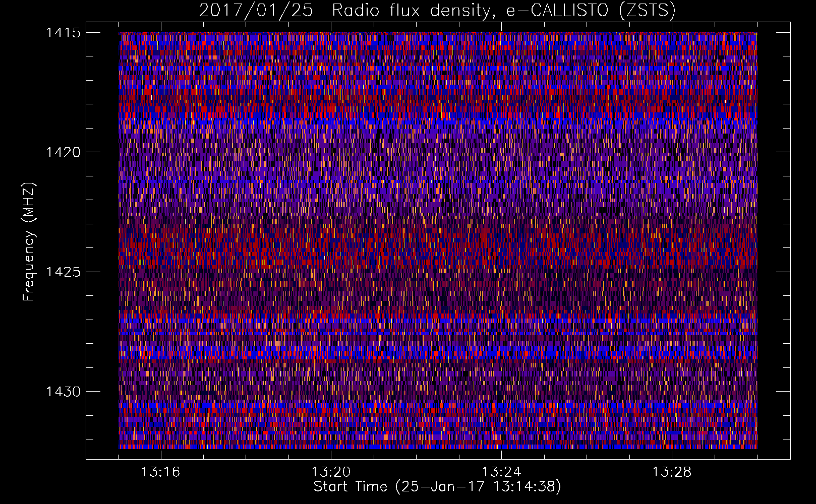Viewport: 816px width, 504px height.
Task: Click the 1415 frequency tick label
Action: coord(63,33)
